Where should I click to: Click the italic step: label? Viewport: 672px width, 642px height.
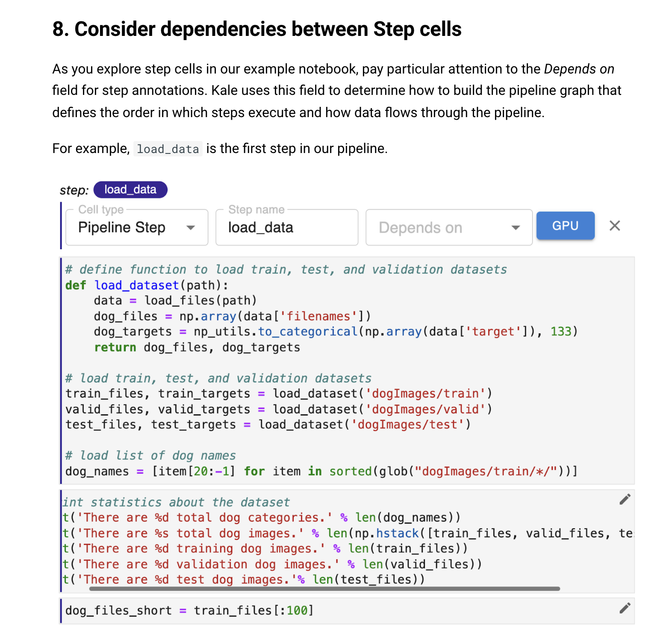click(x=74, y=190)
